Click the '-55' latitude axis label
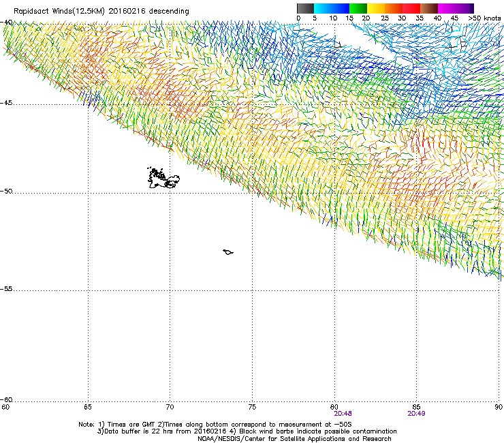The height and width of the screenshot is (443, 504). (6, 289)
